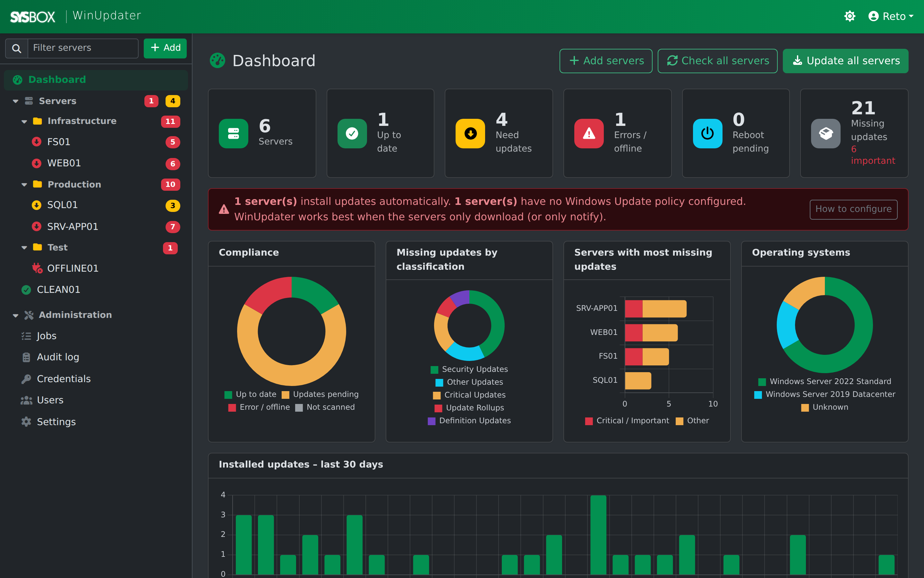This screenshot has height=578, width=924.
Task: Click the yellow Need updates icon
Action: tap(470, 133)
